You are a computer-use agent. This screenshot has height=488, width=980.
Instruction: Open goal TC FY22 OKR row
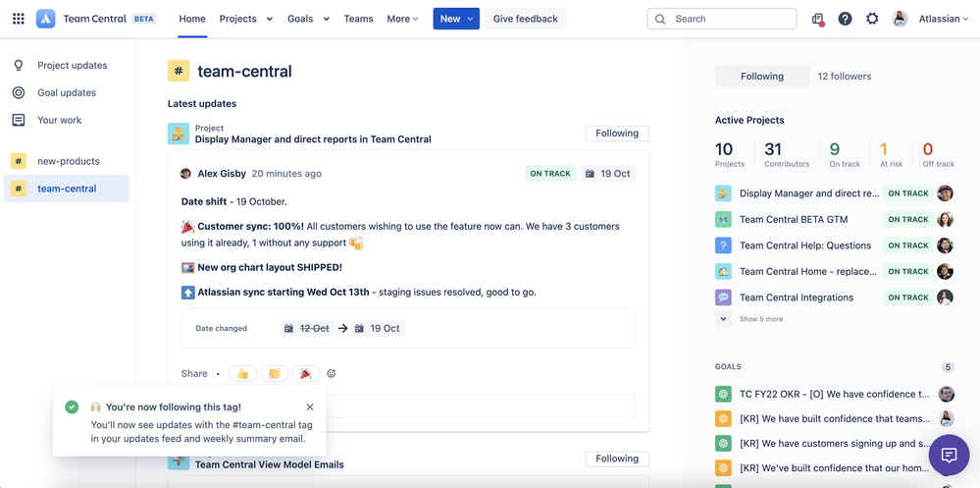pyautogui.click(x=835, y=394)
